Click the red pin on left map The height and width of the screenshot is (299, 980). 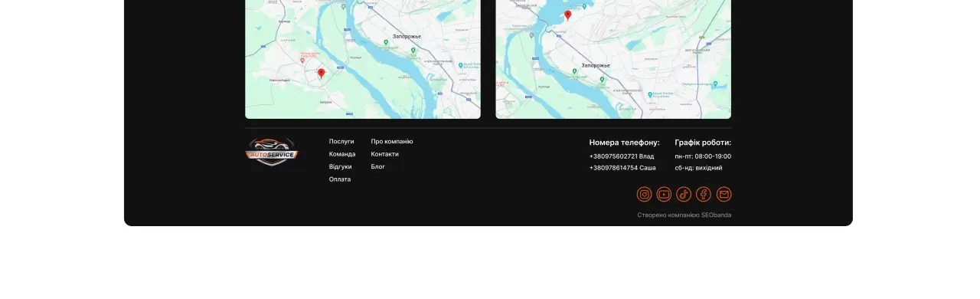pos(321,73)
